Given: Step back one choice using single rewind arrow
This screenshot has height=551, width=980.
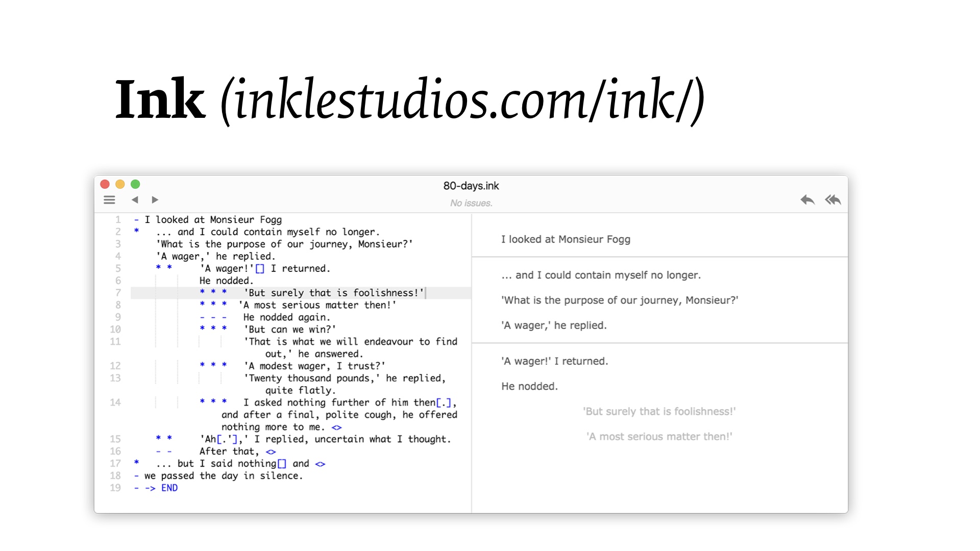Looking at the screenshot, I should (807, 200).
